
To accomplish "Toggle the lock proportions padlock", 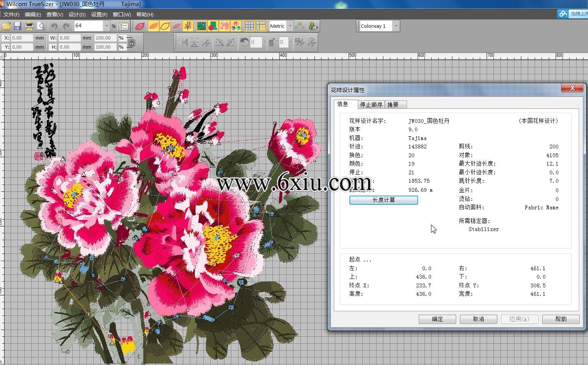I will [x=131, y=43].
